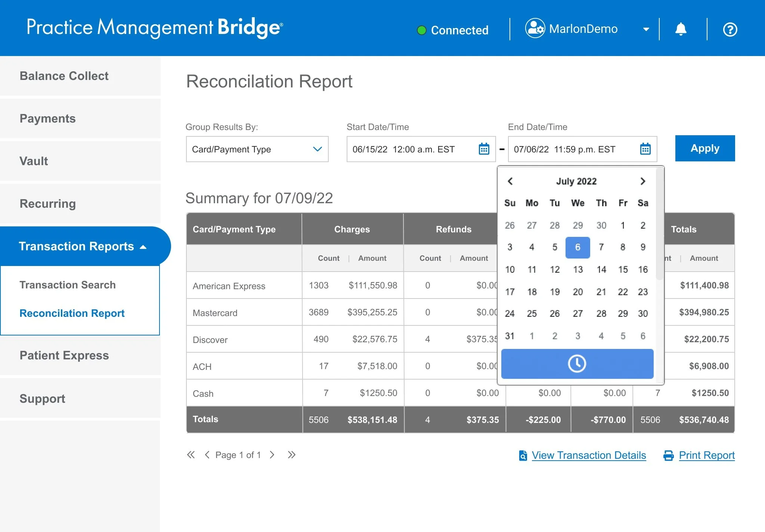Click the Apply button
The width and height of the screenshot is (765, 532).
pyautogui.click(x=704, y=148)
